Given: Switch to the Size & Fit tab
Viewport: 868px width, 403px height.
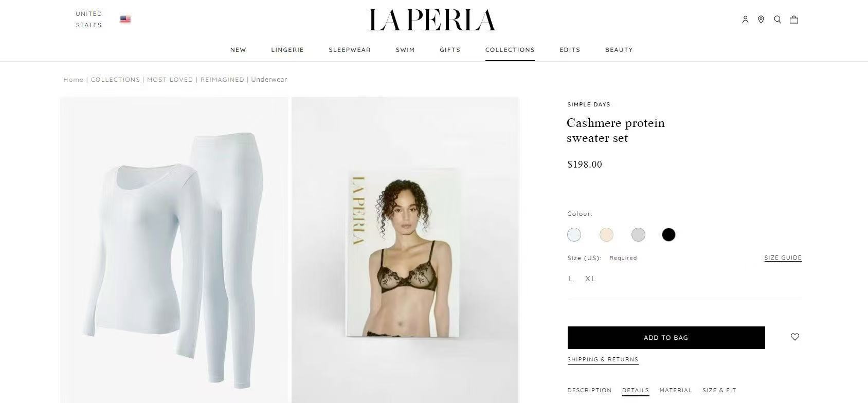Looking at the screenshot, I should click(719, 390).
